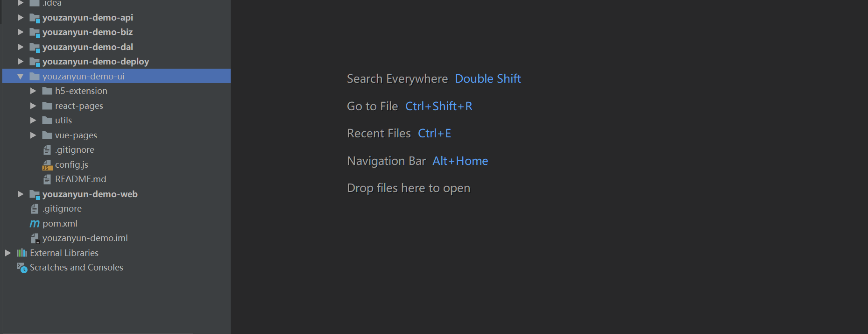Click the Double Shift shortcut hint
The image size is (868, 334).
tap(488, 78)
